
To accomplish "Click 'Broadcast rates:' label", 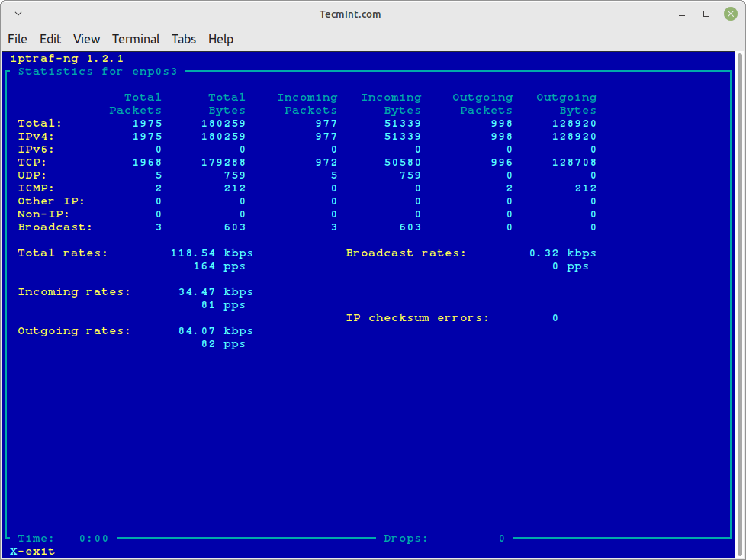I will 406,253.
